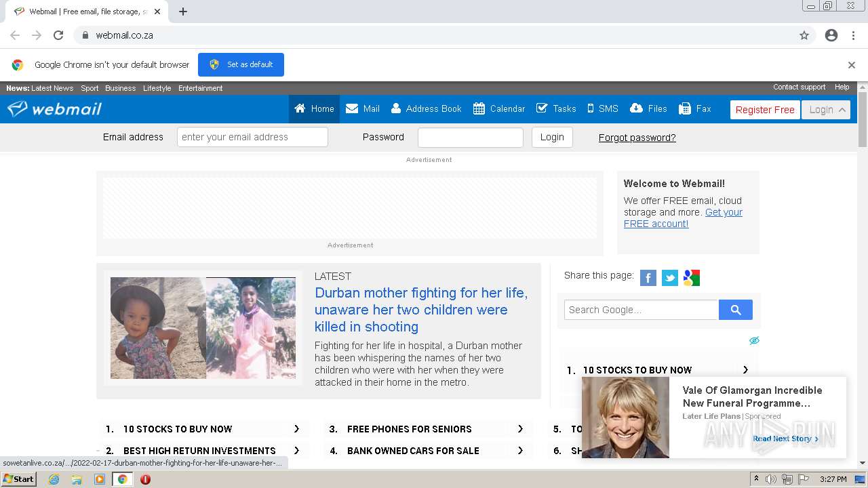Close the Webmail browser tab
The image size is (868, 488).
coord(157,12)
